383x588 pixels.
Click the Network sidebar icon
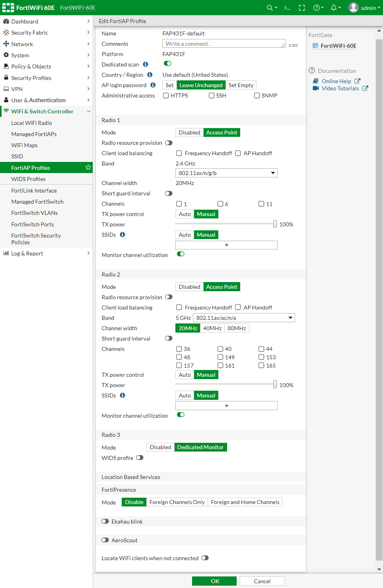click(6, 44)
